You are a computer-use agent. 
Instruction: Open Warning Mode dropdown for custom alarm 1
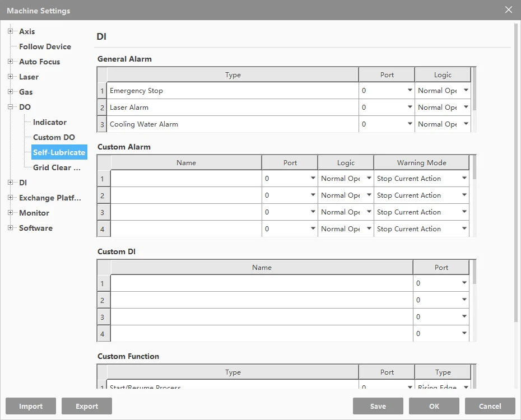[x=464, y=179]
